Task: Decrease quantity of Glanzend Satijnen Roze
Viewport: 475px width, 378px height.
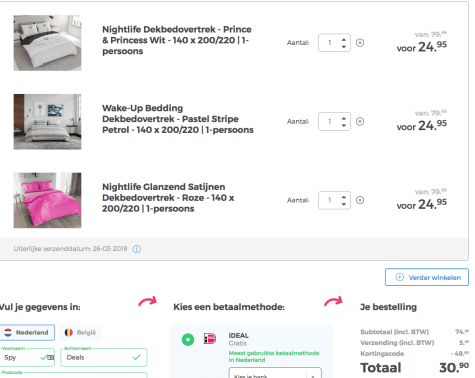Action: (x=344, y=204)
